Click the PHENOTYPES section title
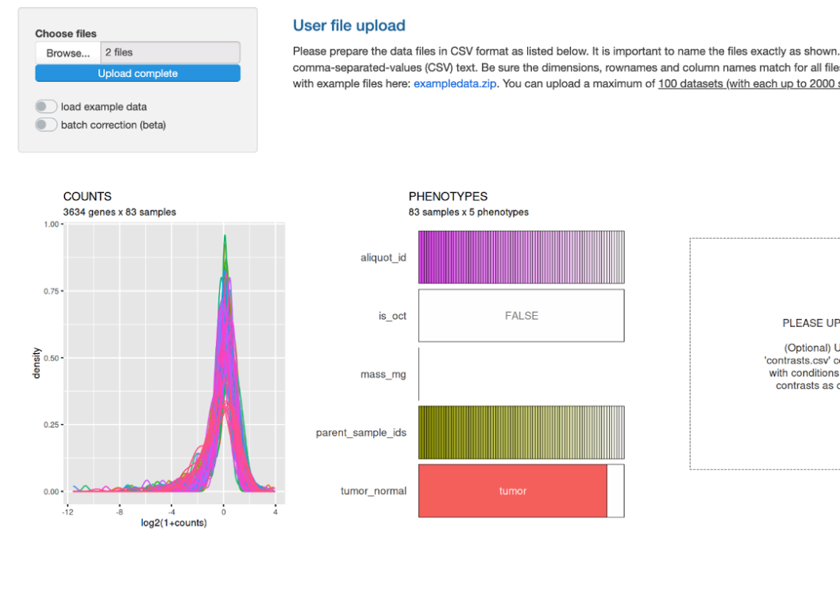The height and width of the screenshot is (616, 840). tap(448, 196)
